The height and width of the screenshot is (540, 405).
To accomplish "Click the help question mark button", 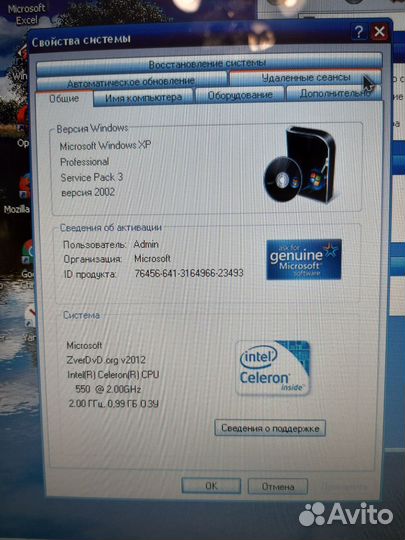I will (359, 32).
